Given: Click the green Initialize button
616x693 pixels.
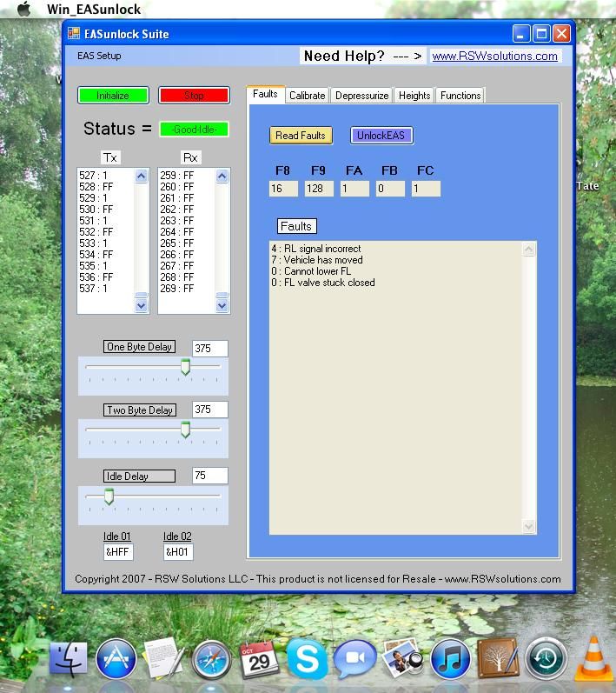Looking at the screenshot, I should [x=113, y=96].
